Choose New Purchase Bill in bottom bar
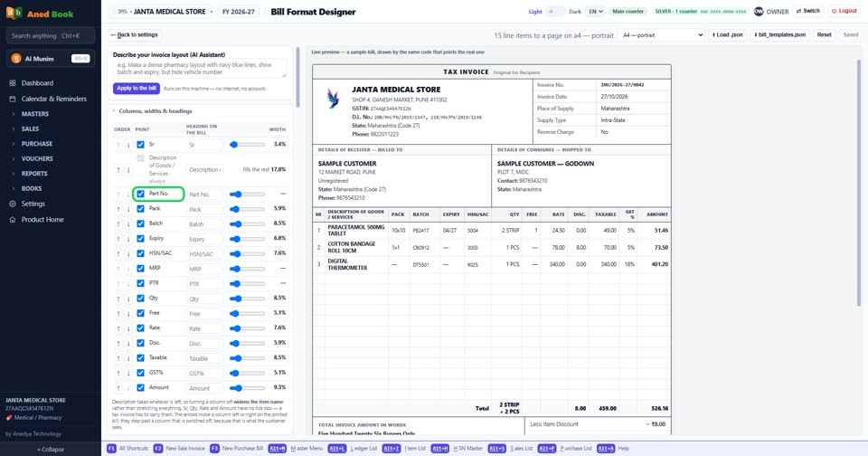The width and height of the screenshot is (868, 456). coord(236,448)
